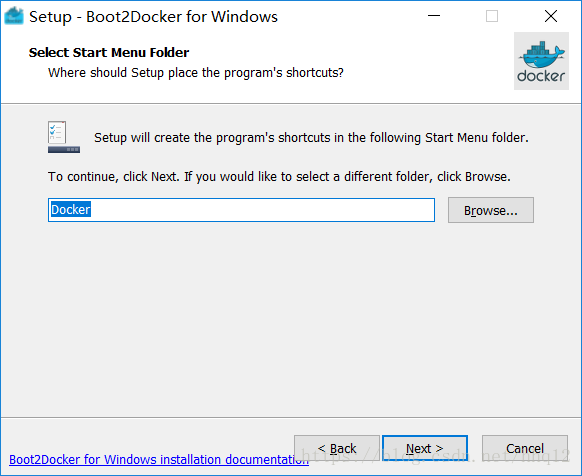Click the setup title bar app icon
582x476 pixels.
point(14,16)
